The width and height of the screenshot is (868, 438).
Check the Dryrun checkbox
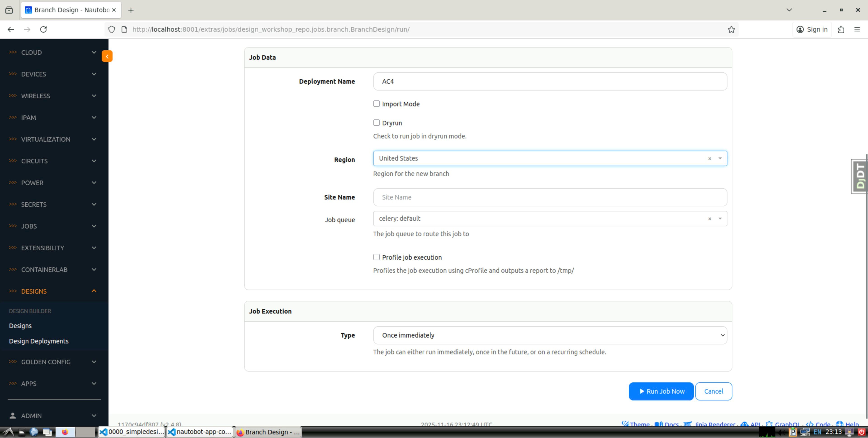point(376,123)
